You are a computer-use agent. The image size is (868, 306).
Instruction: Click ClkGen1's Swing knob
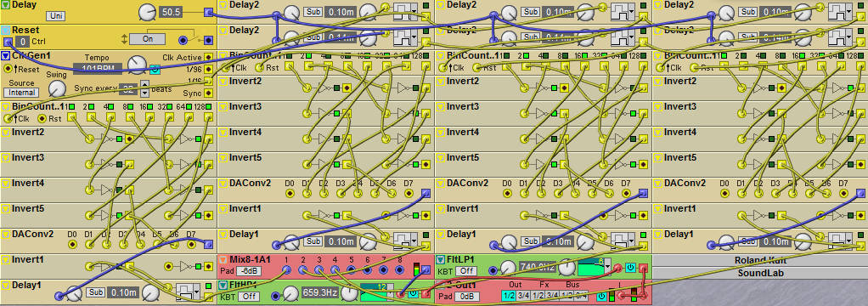57,88
